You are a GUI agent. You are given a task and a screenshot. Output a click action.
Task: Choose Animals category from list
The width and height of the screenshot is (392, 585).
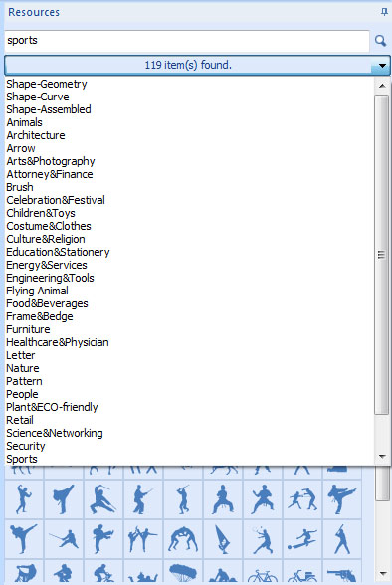24,122
